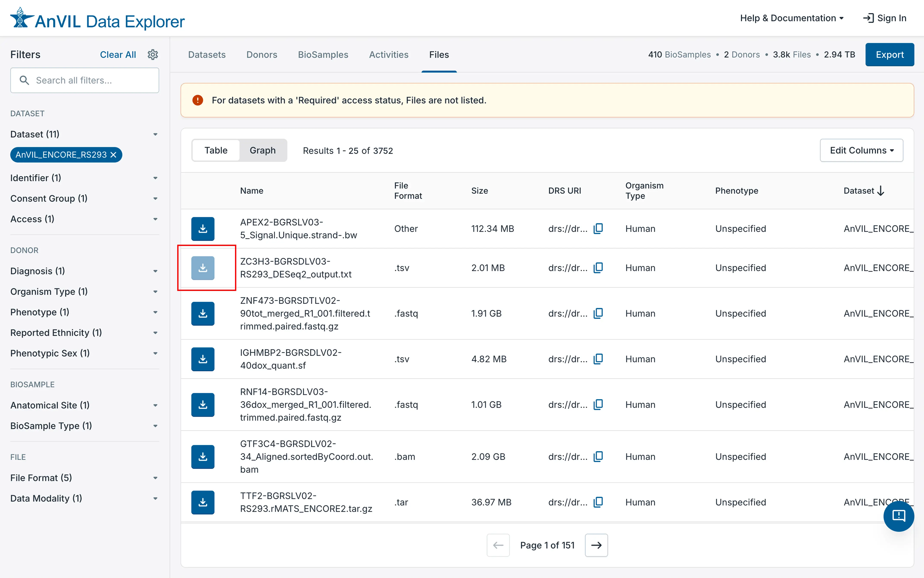This screenshot has height=578, width=924.
Task: Open filter settings gear icon
Action: (x=153, y=55)
